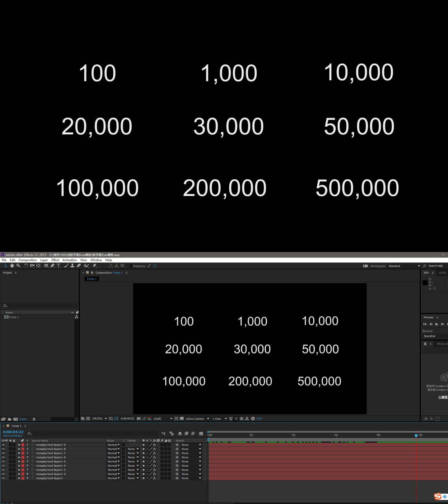Click the Fast Previews lightning icon
Screen dimensions: 448x504
click(x=236, y=419)
